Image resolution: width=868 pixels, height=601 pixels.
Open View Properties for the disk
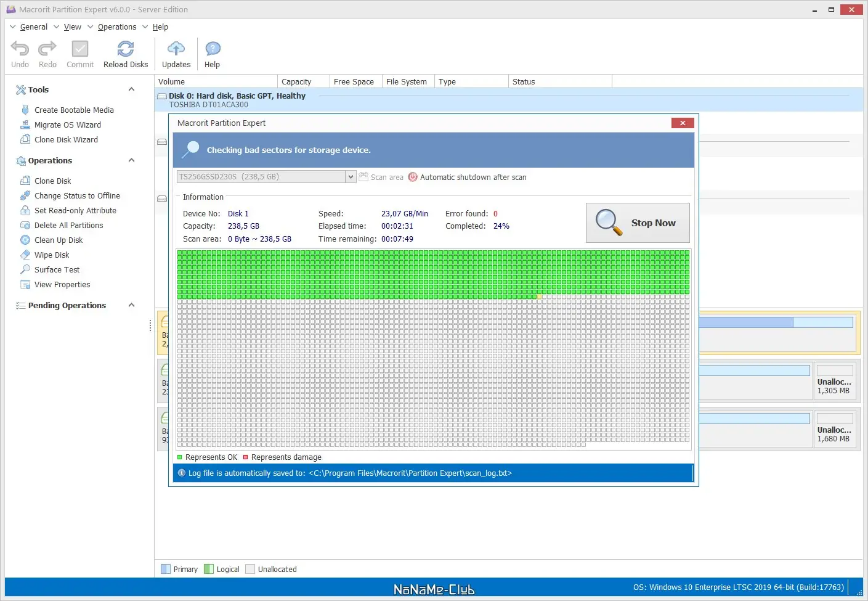pyautogui.click(x=62, y=284)
